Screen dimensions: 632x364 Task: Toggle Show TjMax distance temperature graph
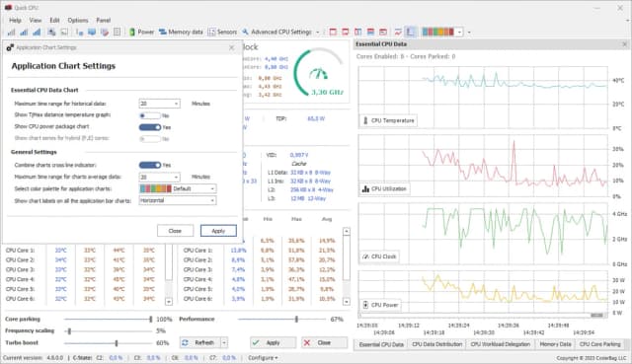tap(149, 115)
